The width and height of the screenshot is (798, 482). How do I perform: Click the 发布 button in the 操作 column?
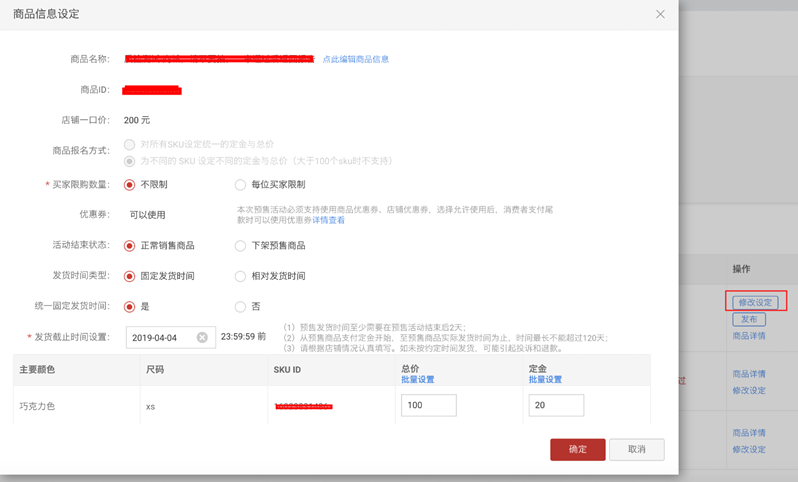coord(748,320)
